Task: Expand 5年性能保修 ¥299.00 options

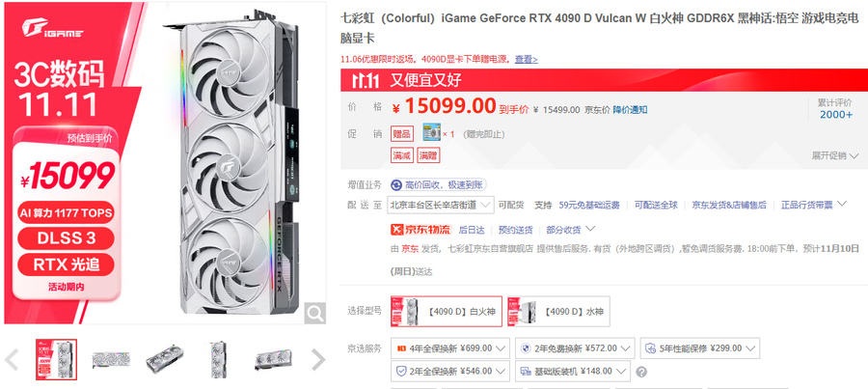Action: pos(700,348)
